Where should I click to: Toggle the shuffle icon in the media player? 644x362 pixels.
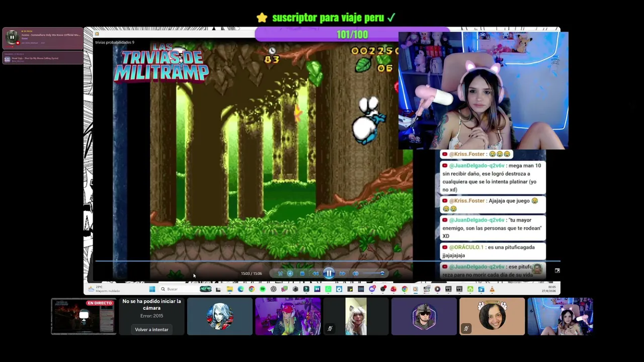280,274
